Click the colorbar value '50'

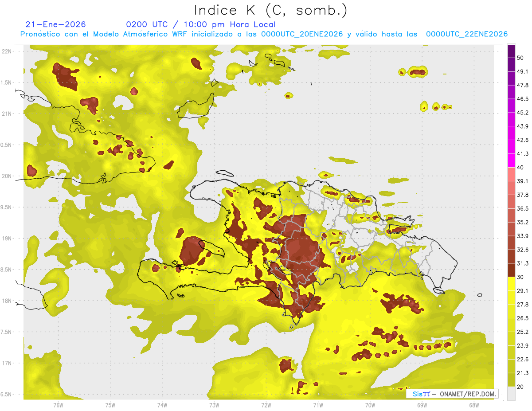click(x=520, y=58)
